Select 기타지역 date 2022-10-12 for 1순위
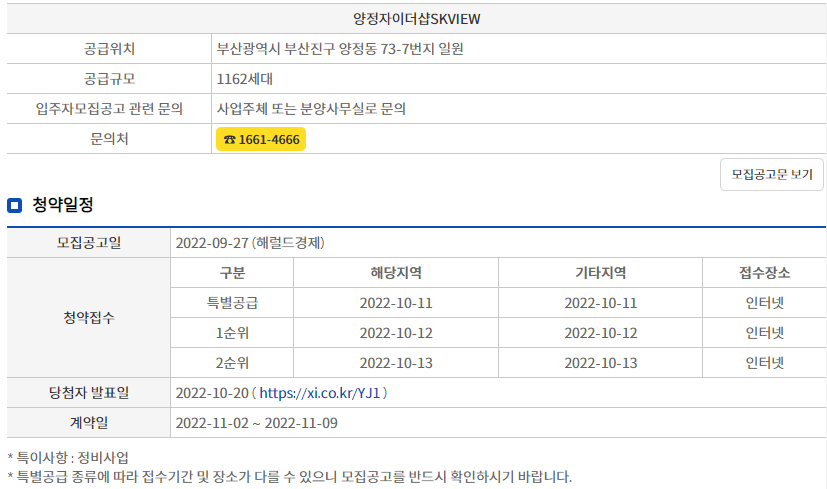The width and height of the screenshot is (827, 489). tap(600, 333)
